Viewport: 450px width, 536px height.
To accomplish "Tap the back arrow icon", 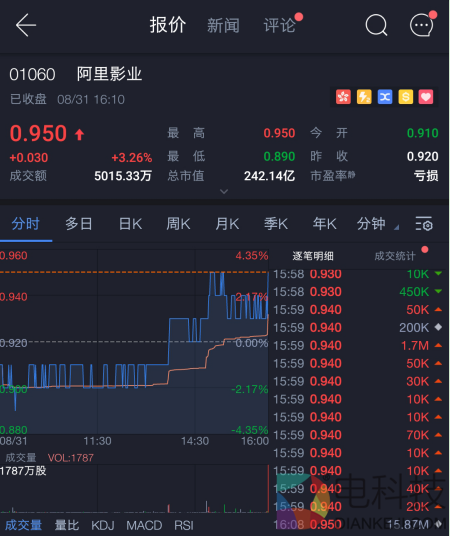I will pyautogui.click(x=26, y=25).
